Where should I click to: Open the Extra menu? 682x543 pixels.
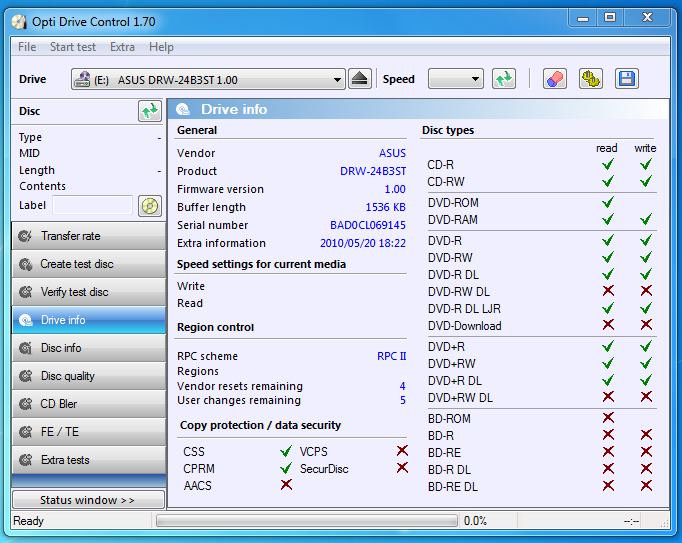[122, 47]
